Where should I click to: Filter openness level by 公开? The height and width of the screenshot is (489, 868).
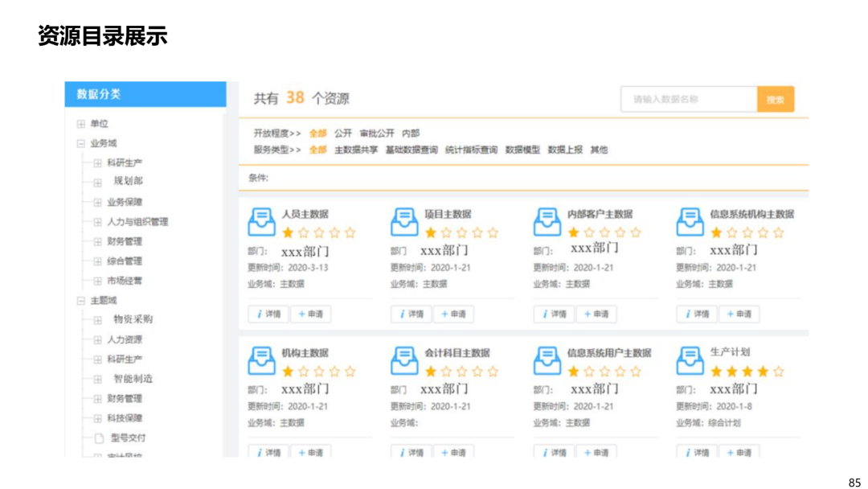tap(343, 134)
